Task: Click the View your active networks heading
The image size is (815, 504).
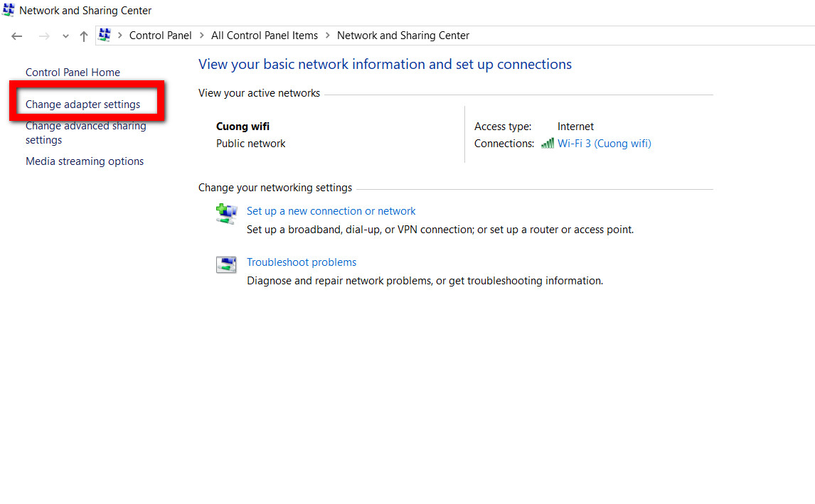Action: [x=259, y=93]
